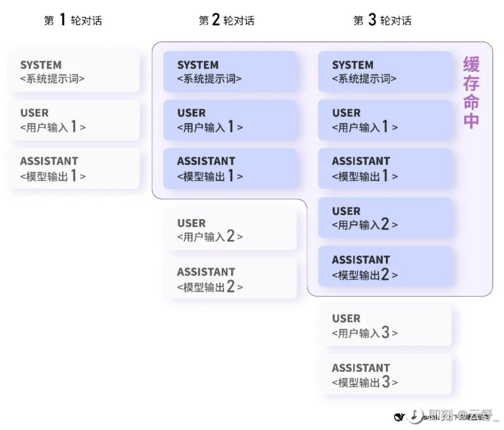The width and height of the screenshot is (504, 430).
Task: Select the 第 1 轮对话 heading
Action: (x=73, y=20)
